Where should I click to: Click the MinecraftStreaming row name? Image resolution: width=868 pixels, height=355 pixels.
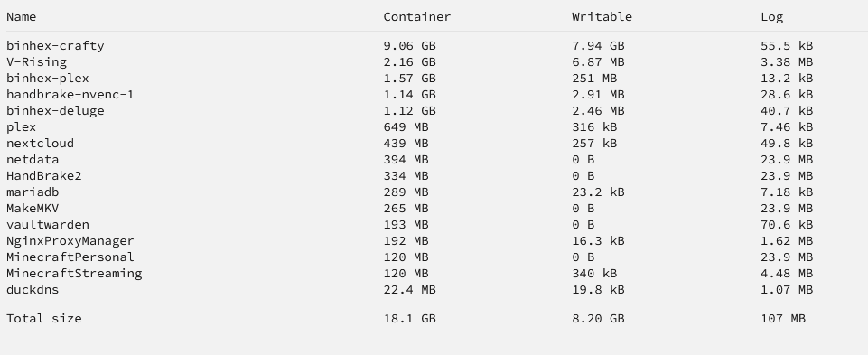point(74,273)
